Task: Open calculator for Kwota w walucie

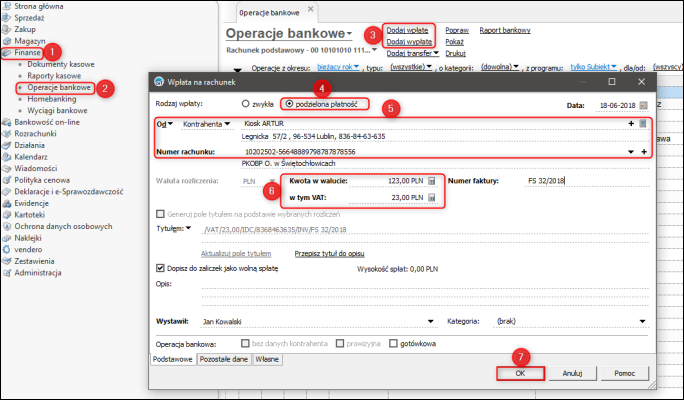Action: 431,181
